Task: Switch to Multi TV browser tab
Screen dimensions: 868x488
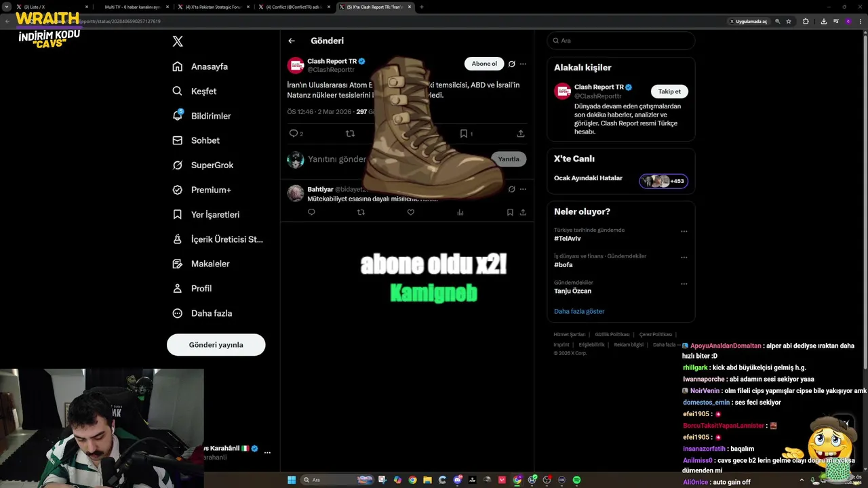Action: [x=132, y=7]
